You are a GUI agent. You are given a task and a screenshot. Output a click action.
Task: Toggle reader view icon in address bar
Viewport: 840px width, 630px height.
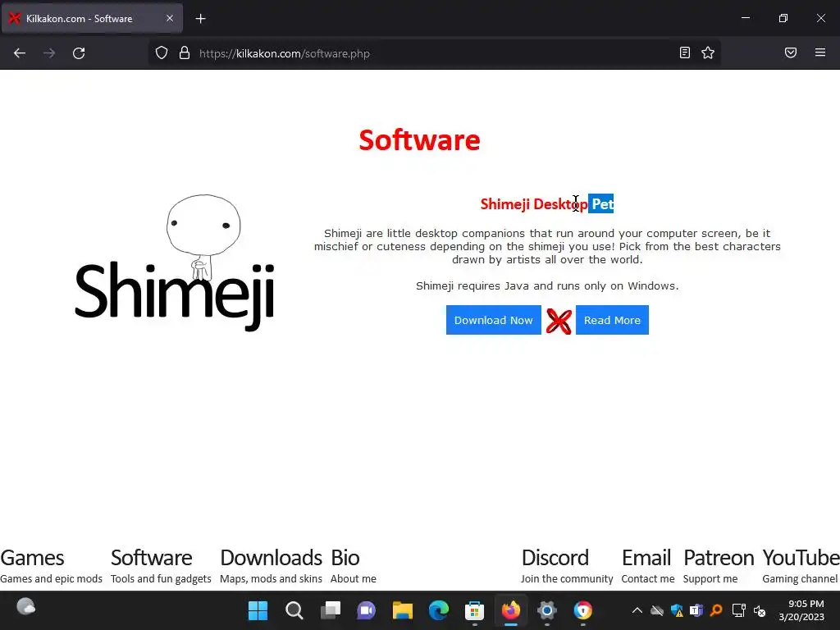(x=685, y=52)
